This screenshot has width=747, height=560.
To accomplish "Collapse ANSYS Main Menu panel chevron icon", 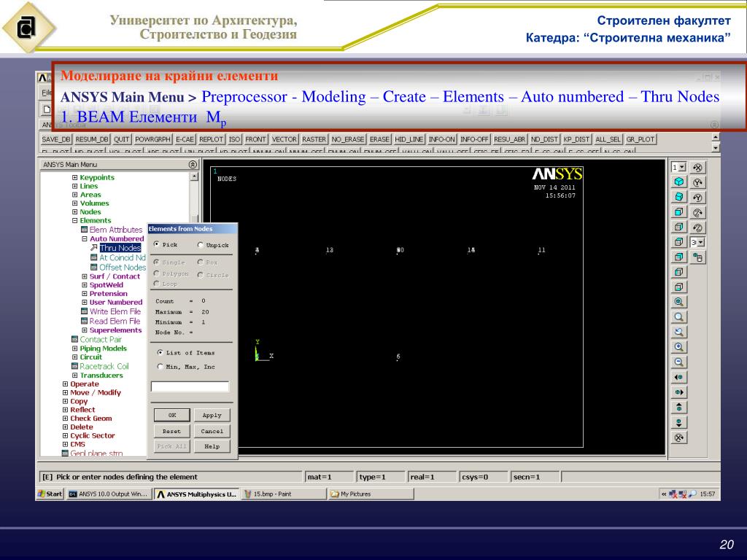I will tap(193, 164).
